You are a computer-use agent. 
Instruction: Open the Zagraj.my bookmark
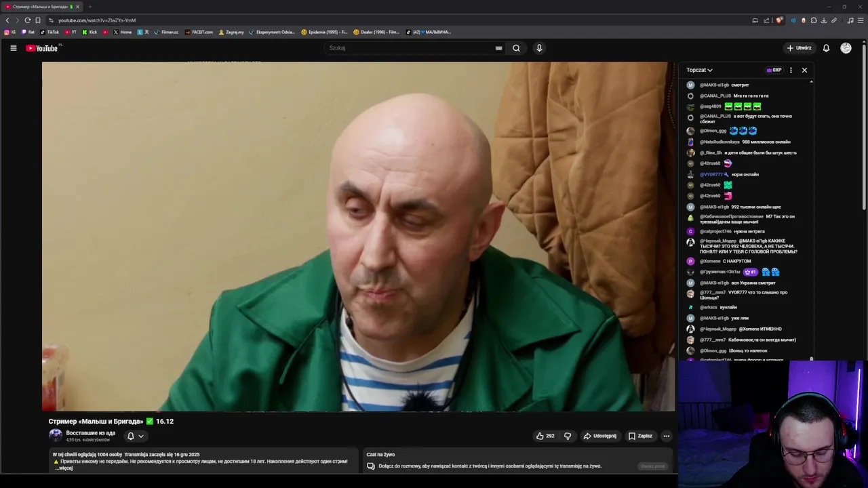[x=231, y=32]
